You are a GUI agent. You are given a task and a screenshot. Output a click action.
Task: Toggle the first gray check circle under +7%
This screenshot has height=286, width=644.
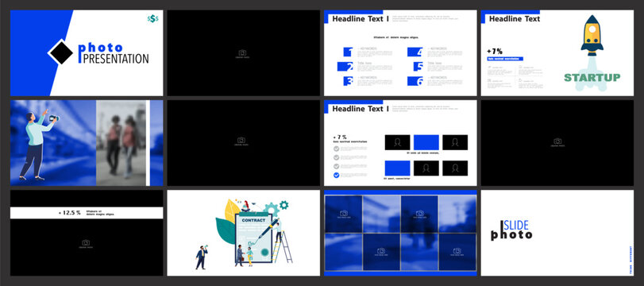tap(337, 149)
